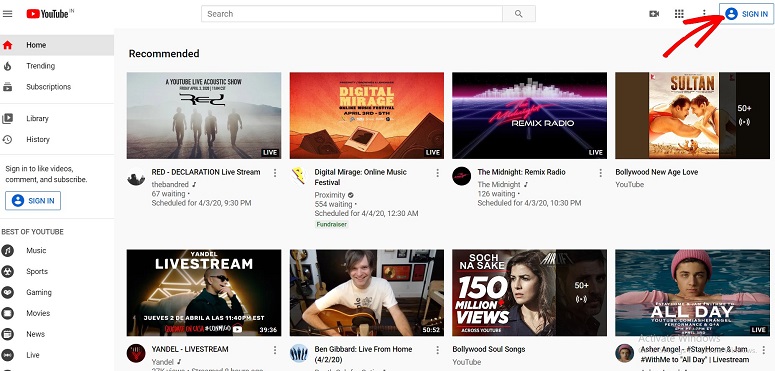775x371 pixels.
Task: Open the RED - DECLARATION Live Stream title
Action: coord(206,172)
